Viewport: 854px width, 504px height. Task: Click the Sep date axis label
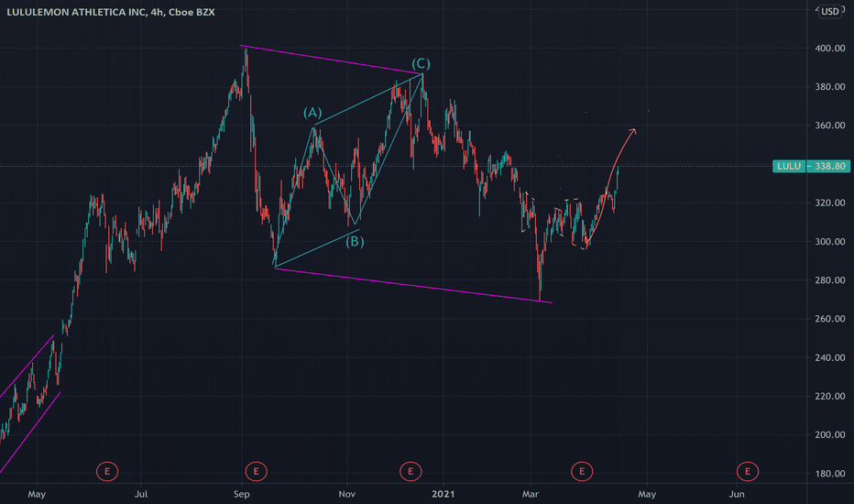point(241,494)
